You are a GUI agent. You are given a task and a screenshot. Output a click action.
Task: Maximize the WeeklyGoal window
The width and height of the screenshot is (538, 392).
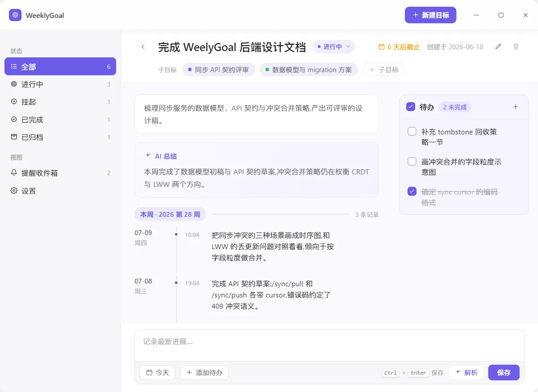501,15
